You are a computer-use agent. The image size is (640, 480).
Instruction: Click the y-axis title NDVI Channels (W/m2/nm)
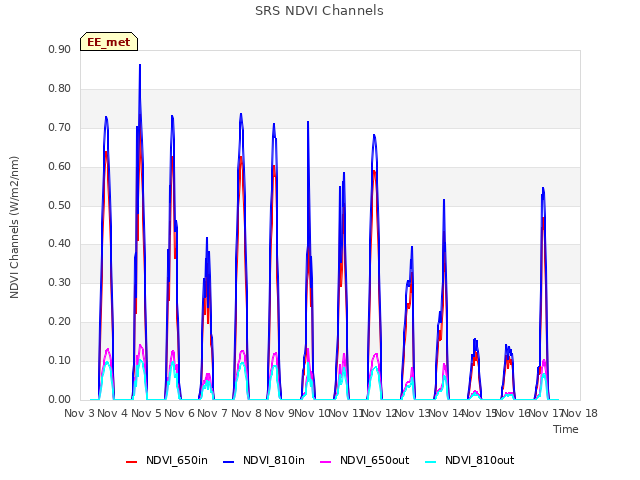pyautogui.click(x=14, y=227)
